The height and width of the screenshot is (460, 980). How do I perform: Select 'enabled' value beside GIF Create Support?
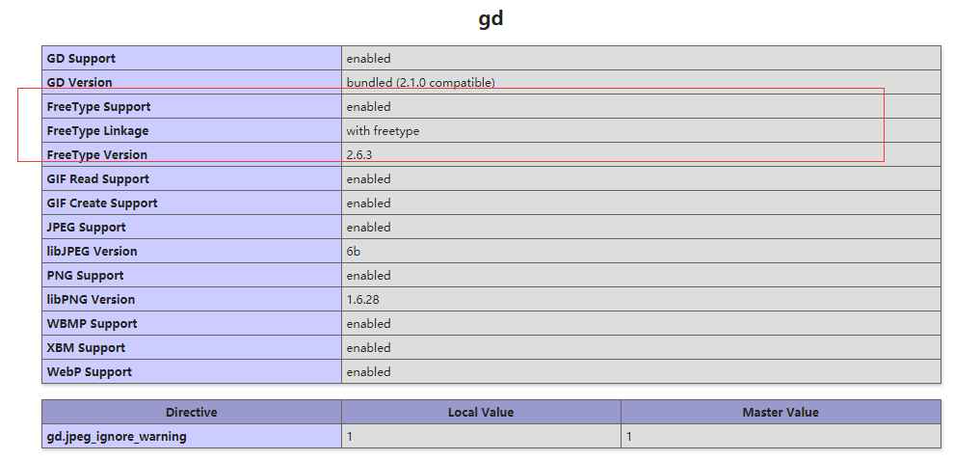point(368,203)
